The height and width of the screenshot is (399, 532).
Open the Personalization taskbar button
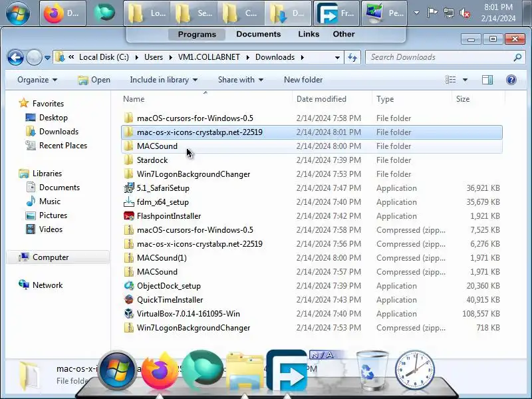point(384,13)
